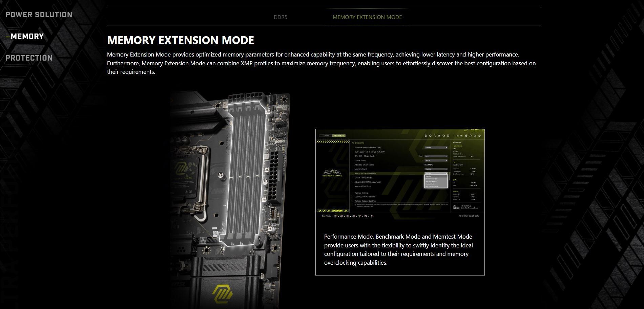Expand Voltage Related Controls in BIOS
Viewport: 644px width, 309px height.
(x=364, y=201)
